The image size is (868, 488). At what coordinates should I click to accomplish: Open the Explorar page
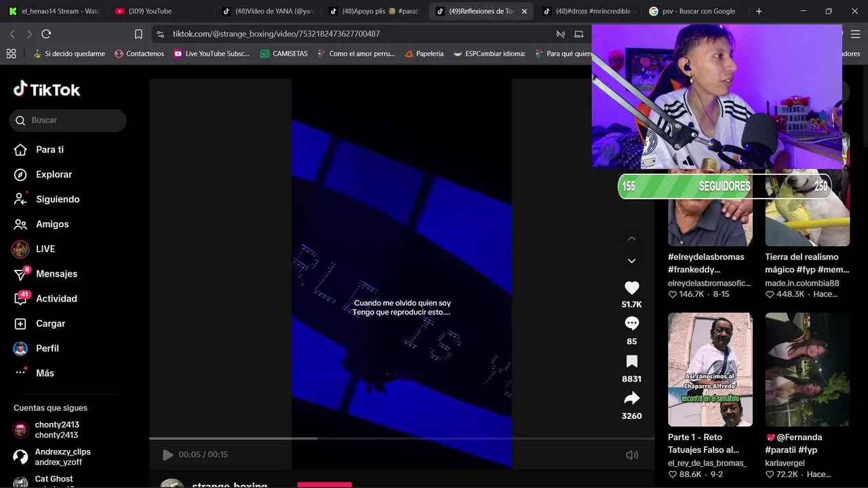pyautogui.click(x=54, y=174)
